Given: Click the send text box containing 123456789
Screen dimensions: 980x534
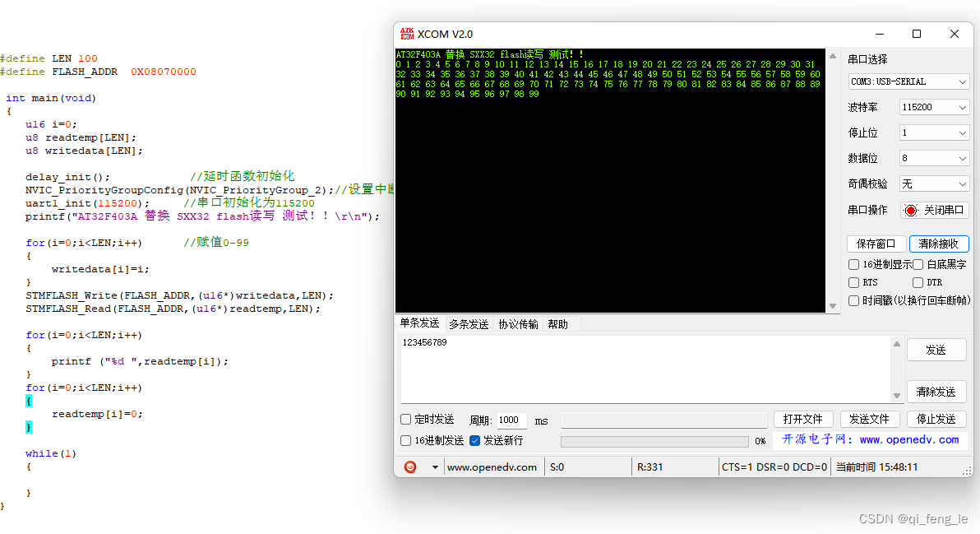Looking at the screenshot, I should tap(645, 369).
